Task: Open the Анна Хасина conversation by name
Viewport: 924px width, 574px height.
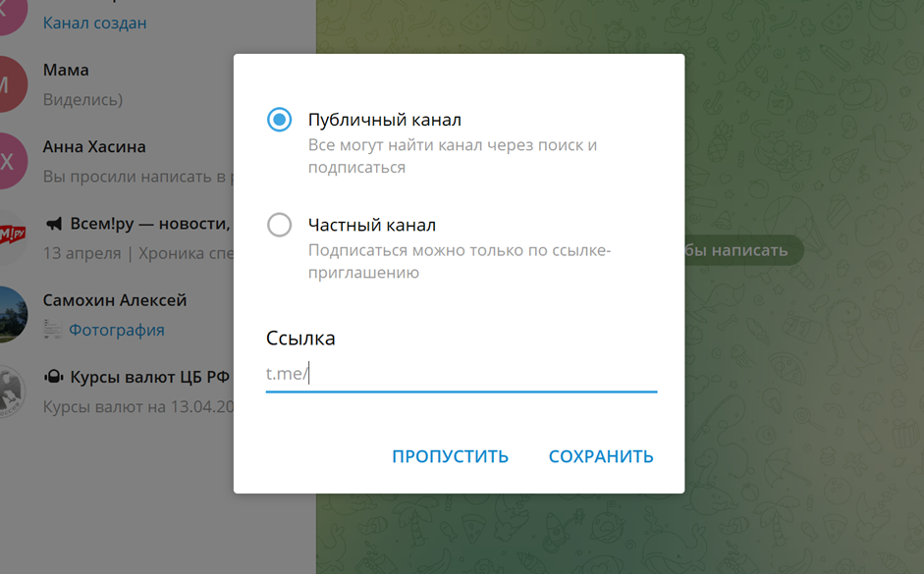Action: click(x=94, y=146)
